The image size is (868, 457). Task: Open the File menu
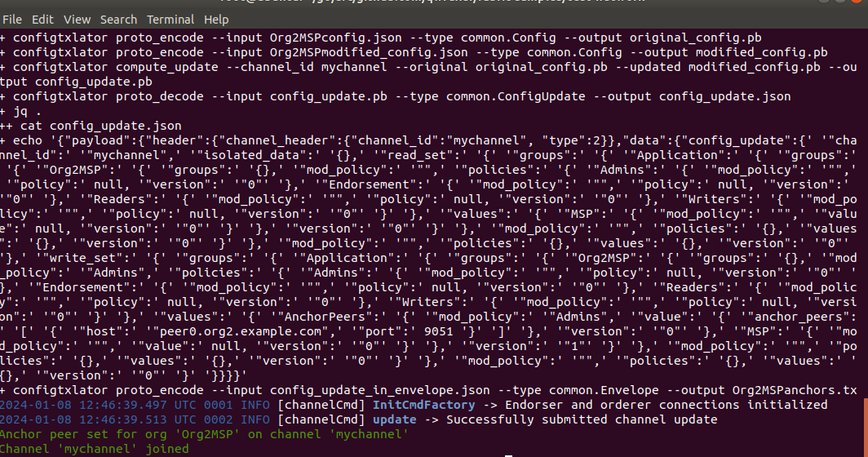pos(13,19)
